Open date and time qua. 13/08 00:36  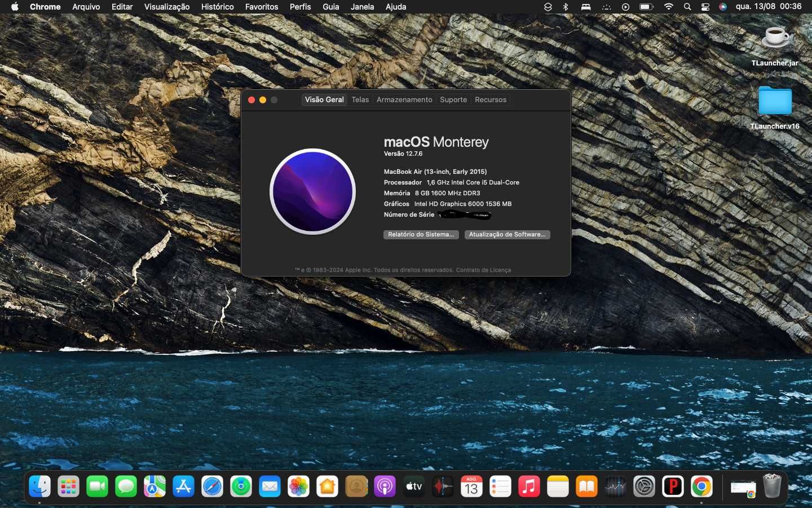click(769, 7)
